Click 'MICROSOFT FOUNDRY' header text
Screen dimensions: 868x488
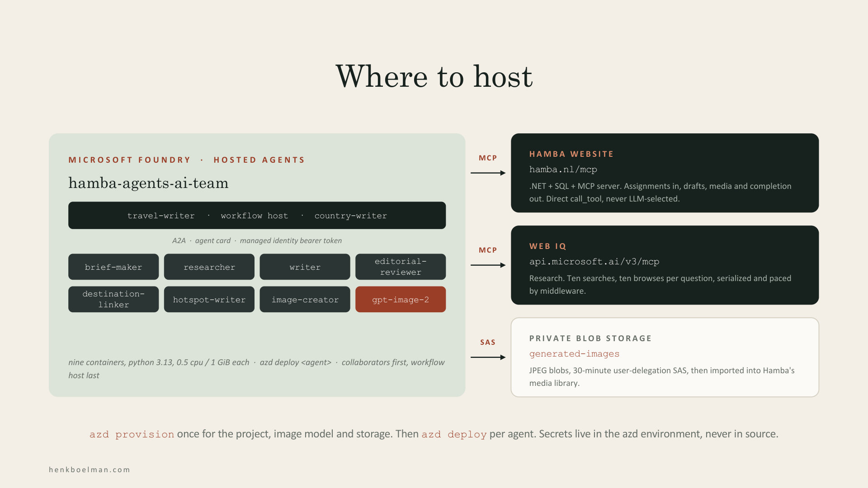pyautogui.click(x=130, y=160)
